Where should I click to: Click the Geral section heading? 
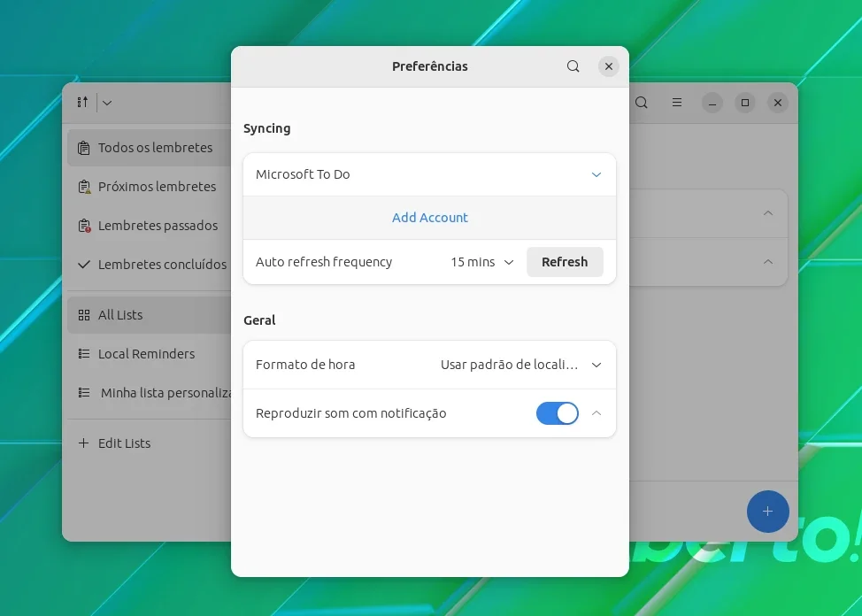259,320
